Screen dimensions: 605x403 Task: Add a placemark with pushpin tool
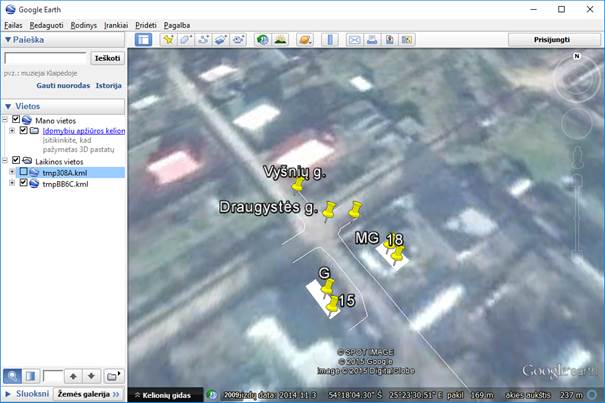(168, 40)
